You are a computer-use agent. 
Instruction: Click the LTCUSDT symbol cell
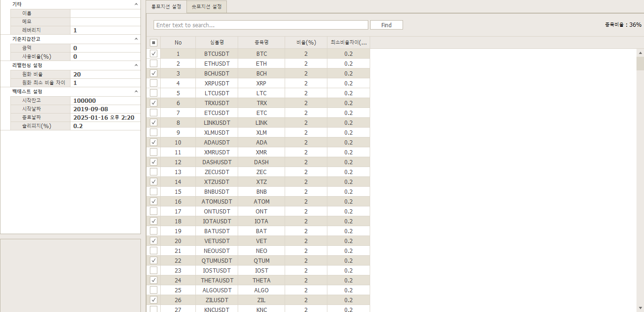pos(217,93)
